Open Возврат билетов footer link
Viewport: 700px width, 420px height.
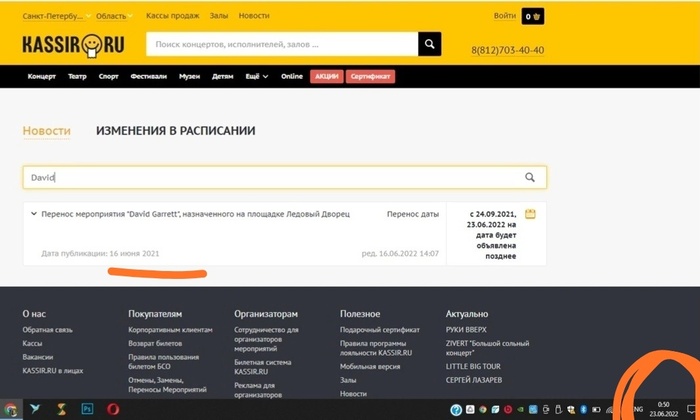155,343
